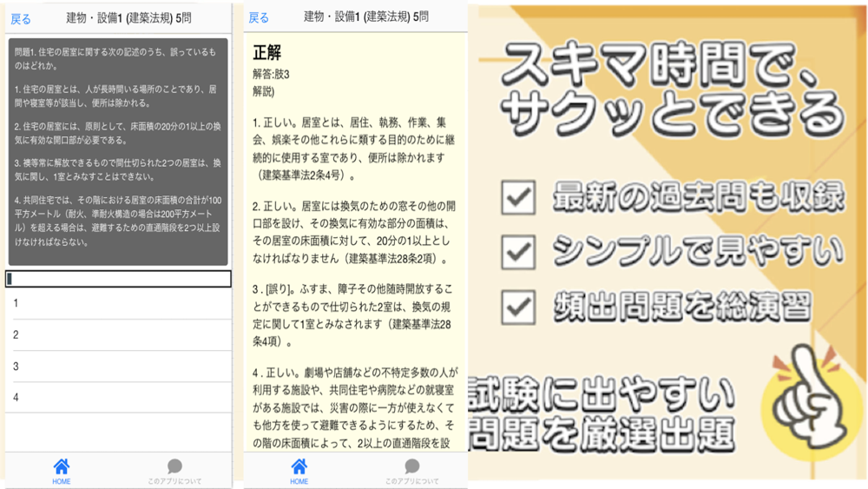Click the サクッとできる headline
Screen dimensions: 868x489
[x=673, y=115]
